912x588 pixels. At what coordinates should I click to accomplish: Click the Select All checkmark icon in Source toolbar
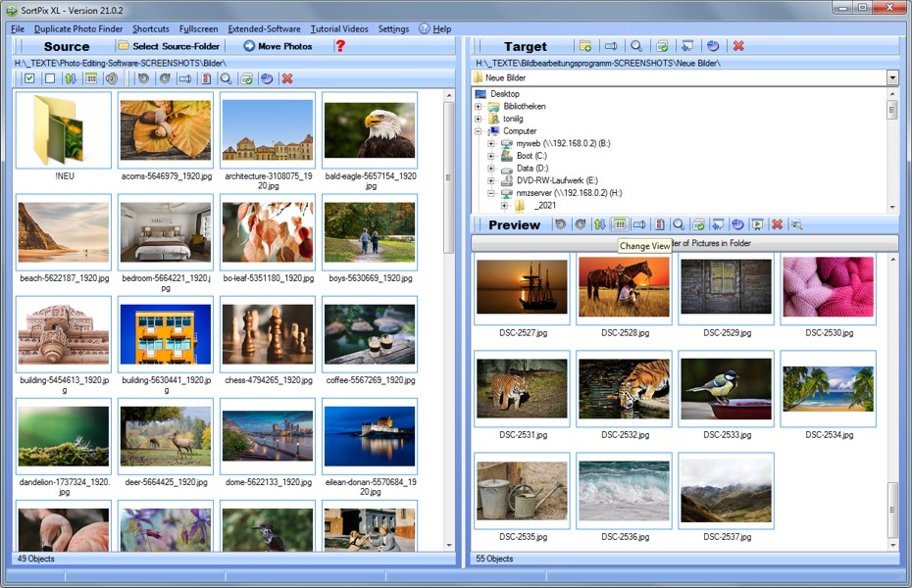point(29,78)
